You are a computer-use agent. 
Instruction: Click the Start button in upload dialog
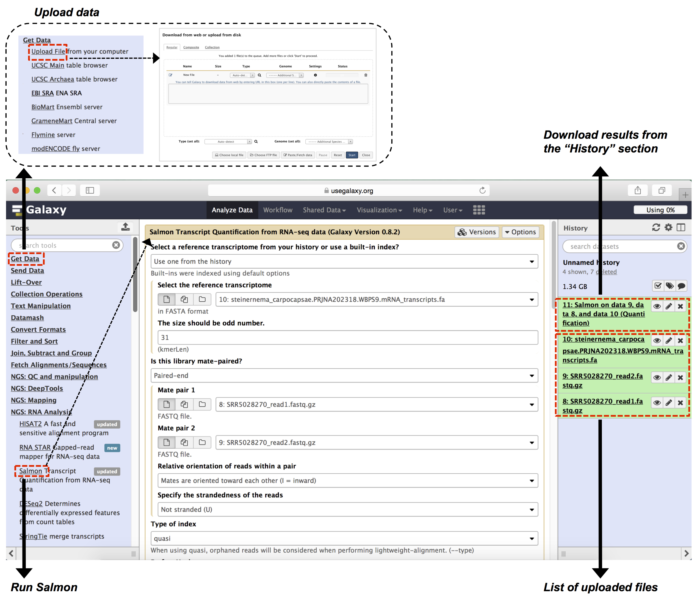[352, 155]
